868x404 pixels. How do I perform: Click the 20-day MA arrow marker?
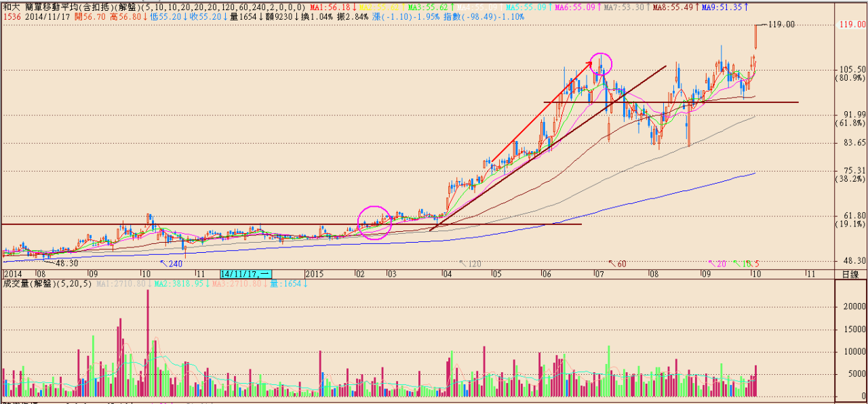point(716,263)
